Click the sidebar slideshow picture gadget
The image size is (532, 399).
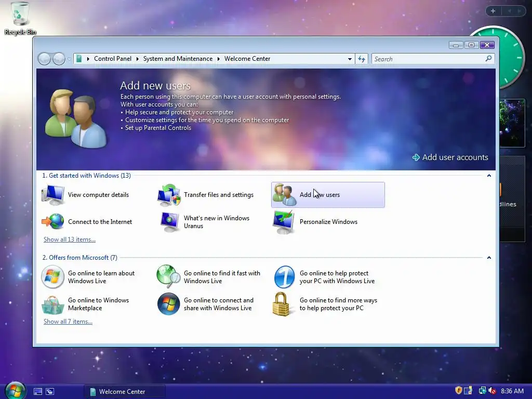pyautogui.click(x=512, y=123)
